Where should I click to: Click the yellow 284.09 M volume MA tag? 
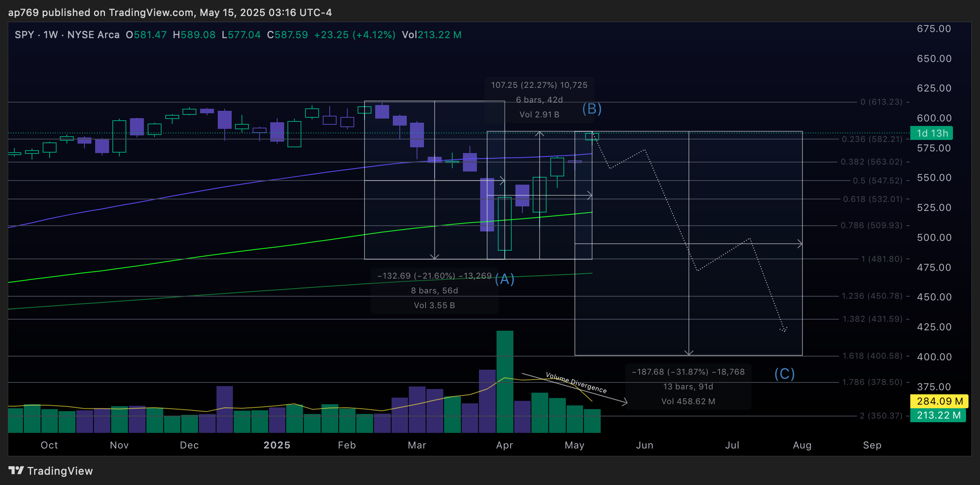pyautogui.click(x=939, y=401)
